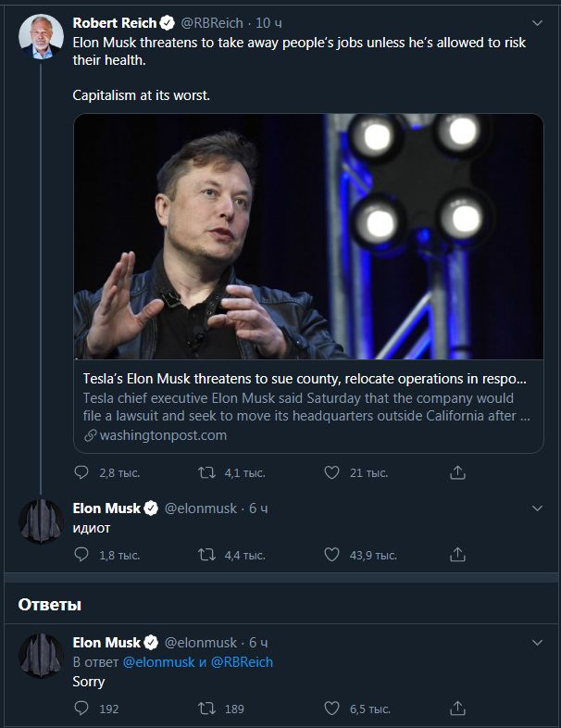561x728 pixels.
Task: Retweet Robert Reich's tweet
Action: click(x=207, y=472)
